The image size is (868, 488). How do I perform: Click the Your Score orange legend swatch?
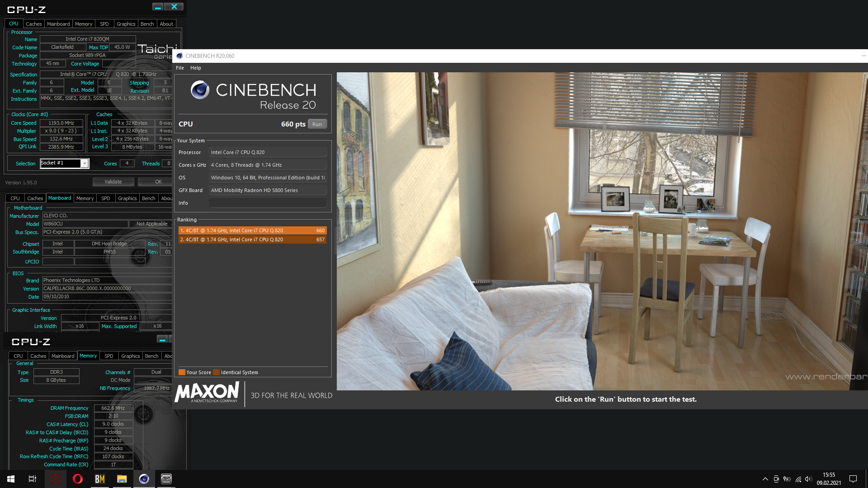coord(182,372)
